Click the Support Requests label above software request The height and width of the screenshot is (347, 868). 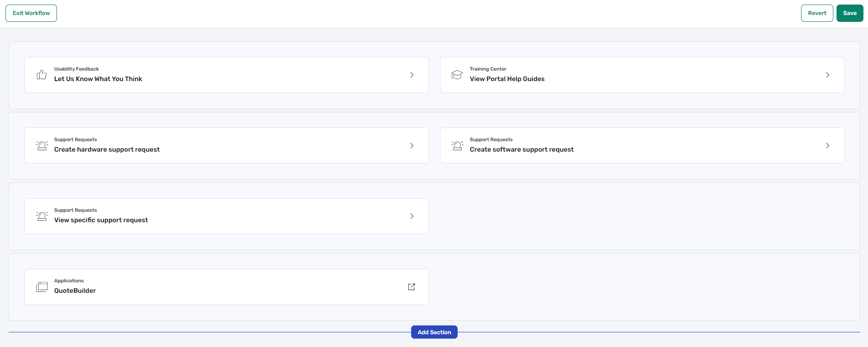click(491, 140)
